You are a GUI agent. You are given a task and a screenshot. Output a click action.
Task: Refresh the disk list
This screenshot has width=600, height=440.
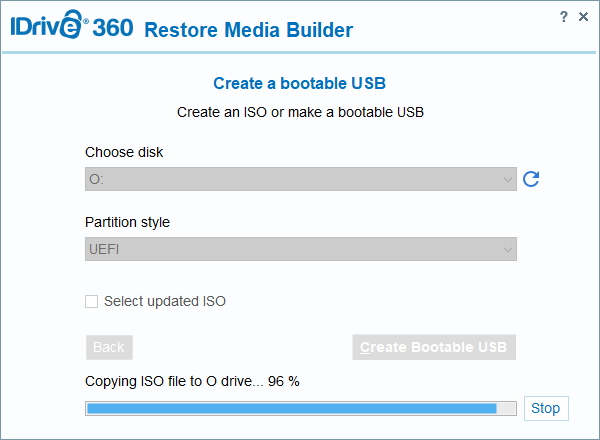[532, 179]
